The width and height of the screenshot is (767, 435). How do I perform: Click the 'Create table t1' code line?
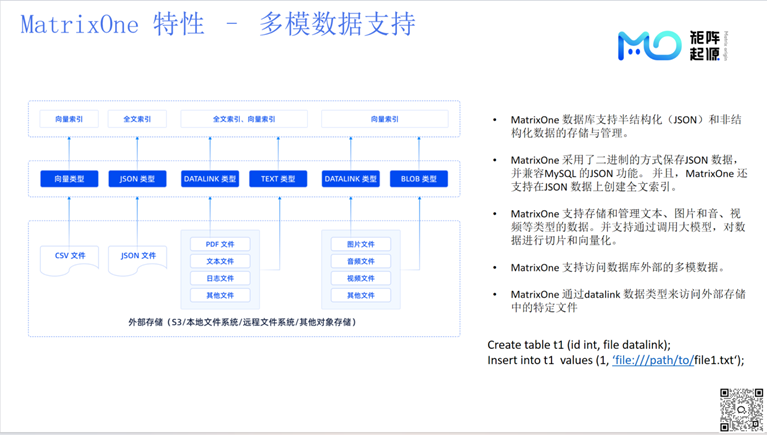tap(579, 344)
